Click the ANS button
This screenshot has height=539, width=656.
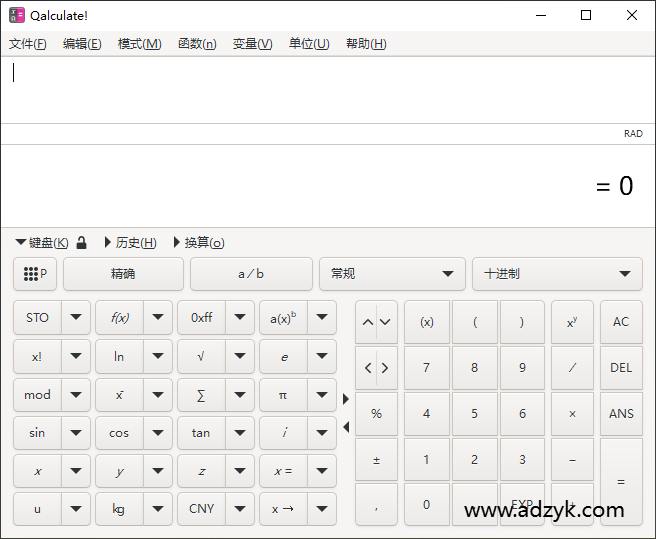click(x=621, y=414)
